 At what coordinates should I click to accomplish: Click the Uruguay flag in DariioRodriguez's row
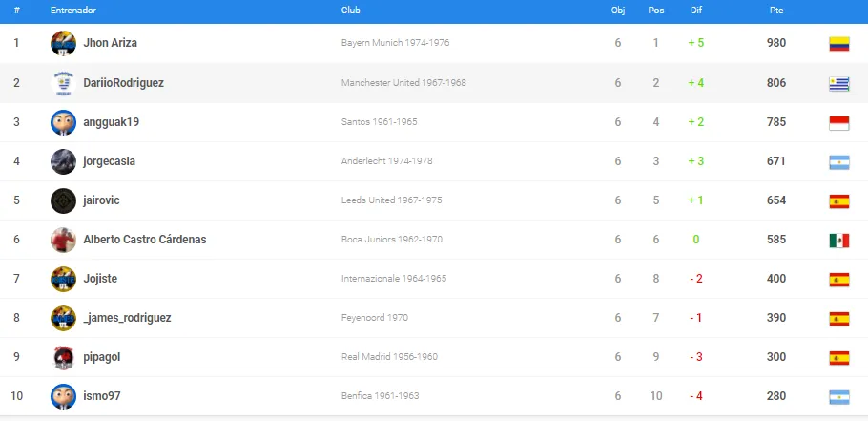839,84
